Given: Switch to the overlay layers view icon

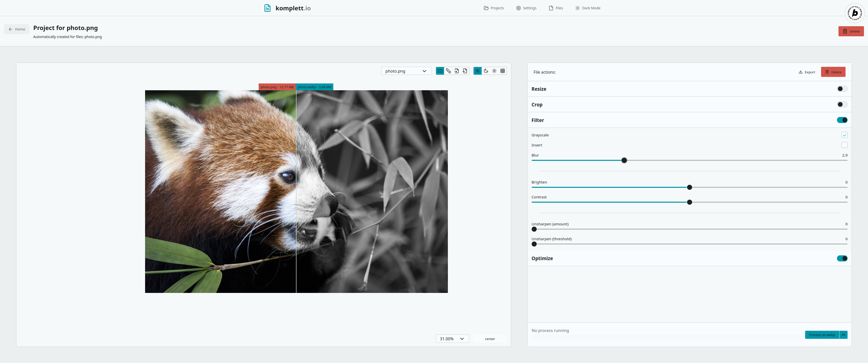Looking at the screenshot, I should (448, 71).
